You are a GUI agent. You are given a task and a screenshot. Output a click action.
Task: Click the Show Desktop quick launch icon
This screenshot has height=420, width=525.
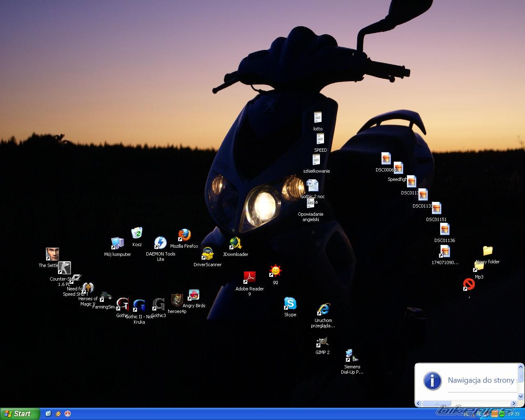pyautogui.click(x=48, y=414)
